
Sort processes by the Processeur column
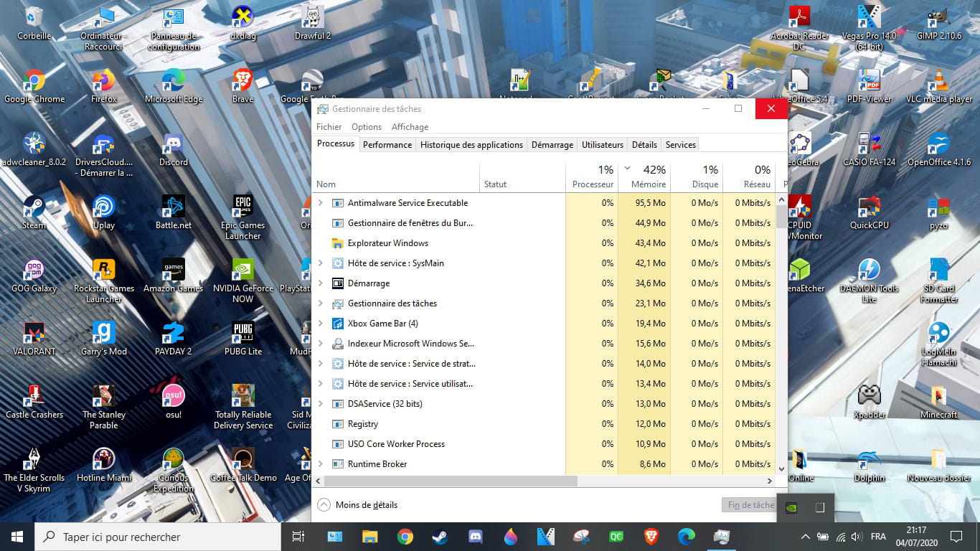click(592, 176)
